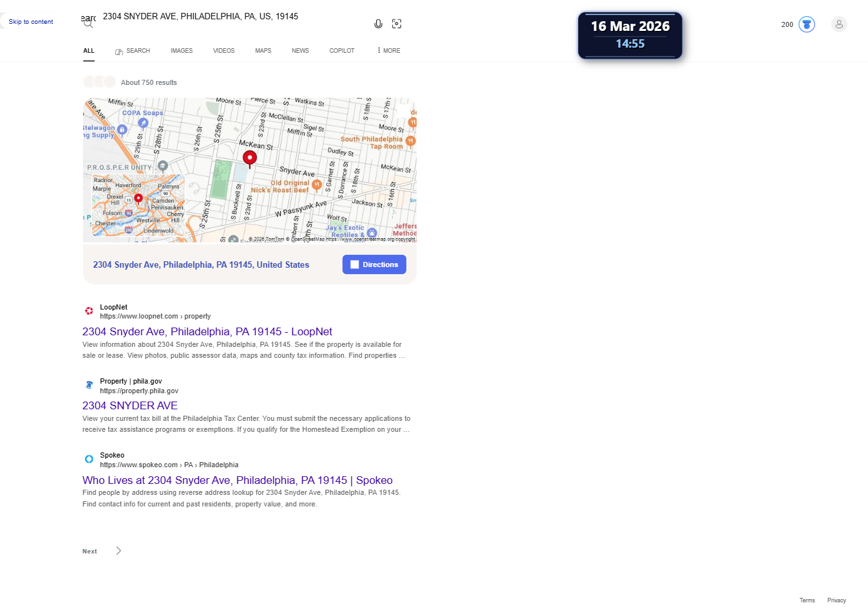Click the Stelwagon Supply map pin
The width and height of the screenshot is (868, 612).
coord(122,129)
